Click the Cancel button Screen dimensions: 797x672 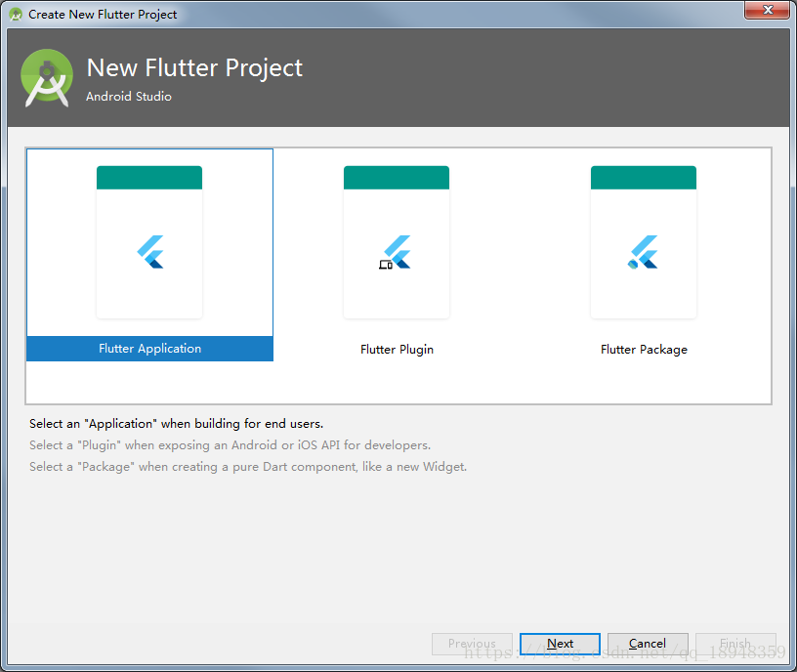648,644
